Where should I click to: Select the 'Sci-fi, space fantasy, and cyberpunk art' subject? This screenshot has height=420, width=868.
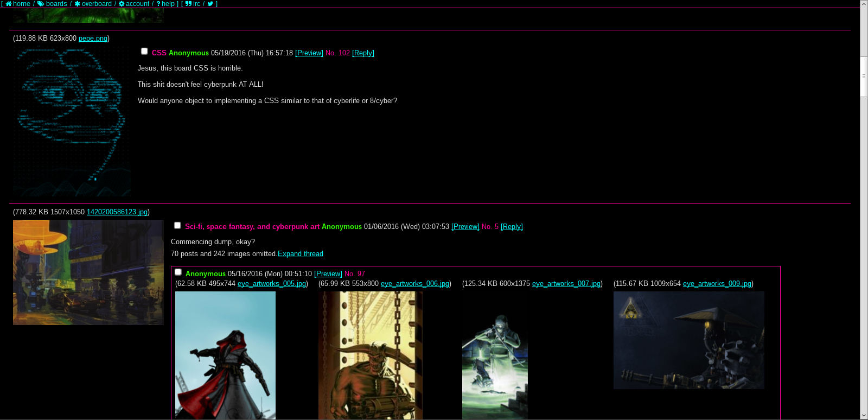click(x=252, y=227)
